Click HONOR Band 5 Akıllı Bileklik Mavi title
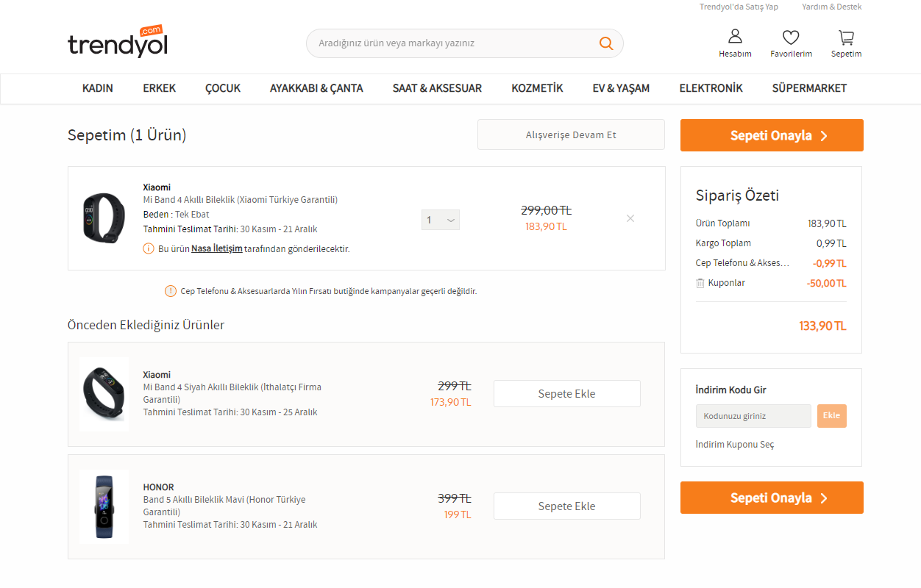 pyautogui.click(x=224, y=506)
